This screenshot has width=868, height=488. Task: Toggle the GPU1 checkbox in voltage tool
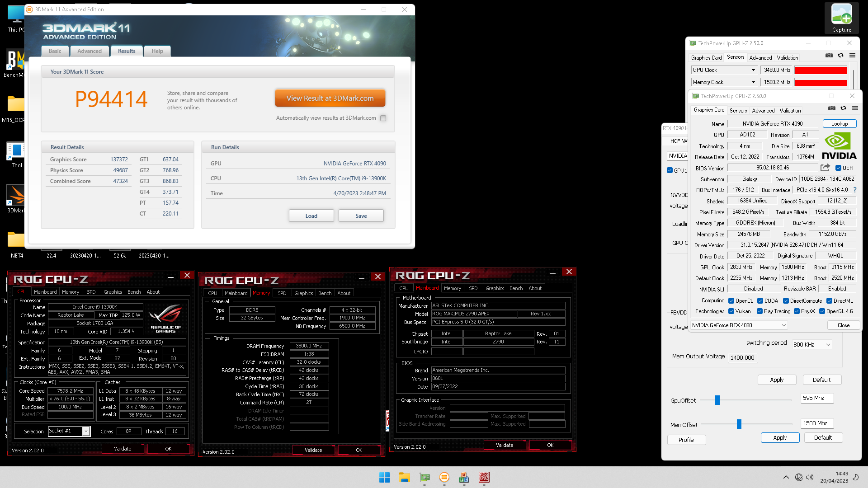click(x=670, y=170)
